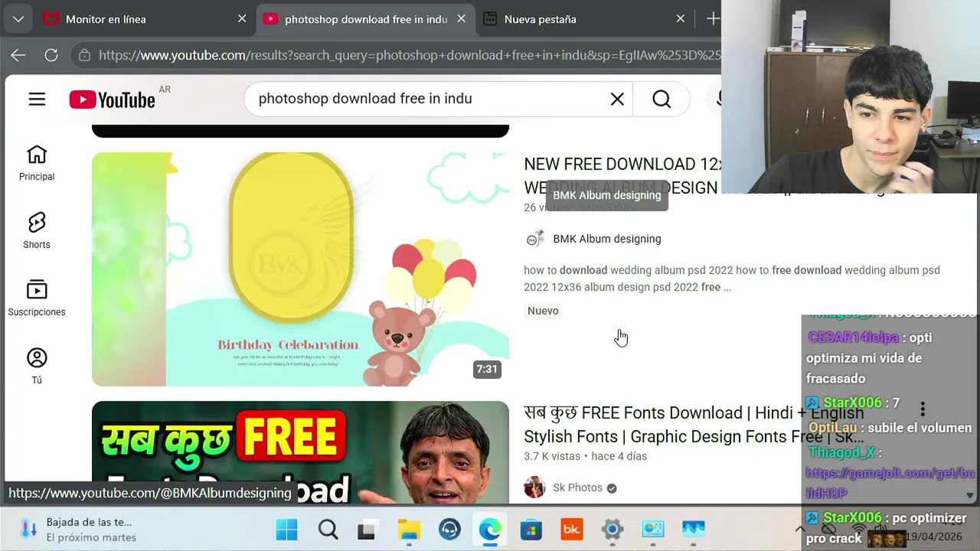Screen dimensions: 980x551
Task: Open Settings gear on the taskbar
Action: [x=612, y=530]
